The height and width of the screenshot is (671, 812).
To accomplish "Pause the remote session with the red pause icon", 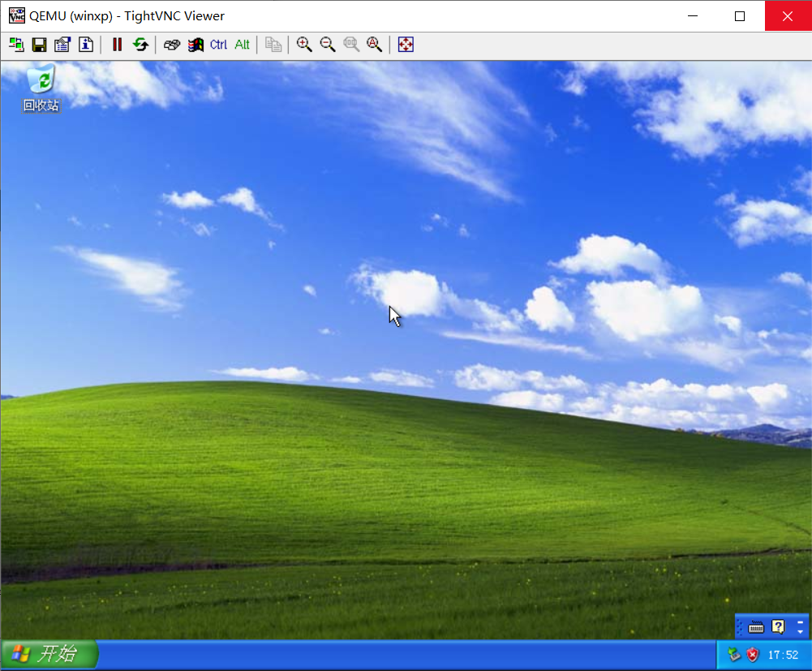I will coord(117,45).
